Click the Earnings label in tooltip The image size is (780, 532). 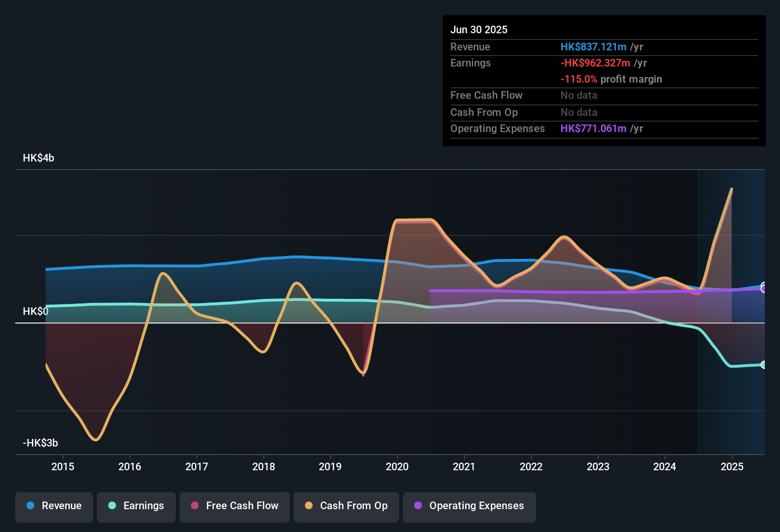470,63
